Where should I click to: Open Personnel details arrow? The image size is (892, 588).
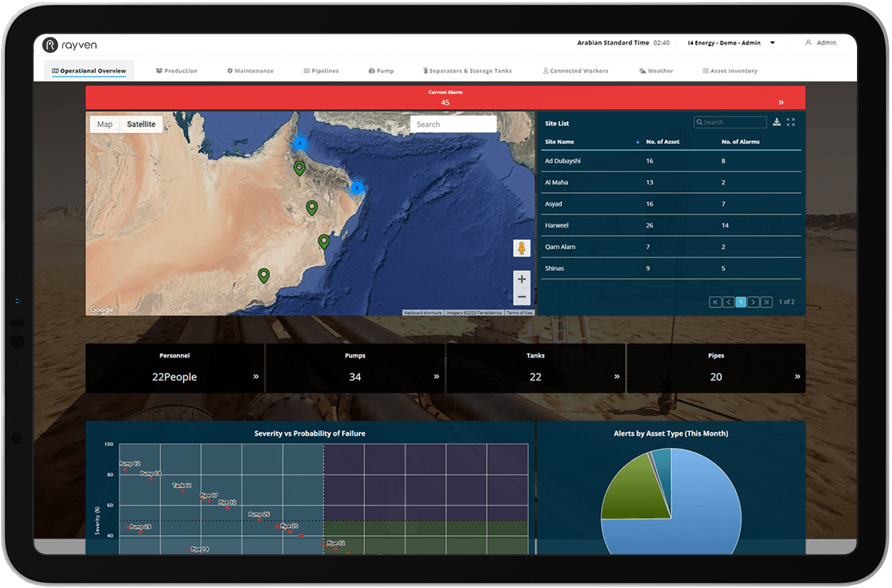(256, 377)
